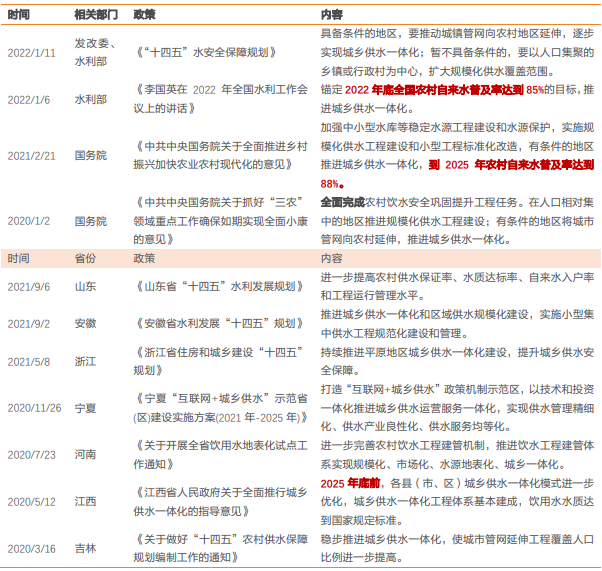602x571 pixels.
Task: Click the date cell '2022/1/11'
Action: pyautogui.click(x=31, y=53)
